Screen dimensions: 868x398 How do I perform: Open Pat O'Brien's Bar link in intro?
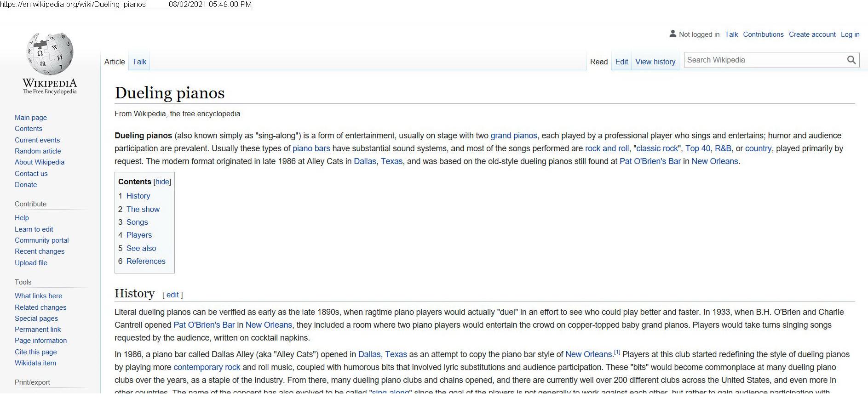tap(650, 161)
